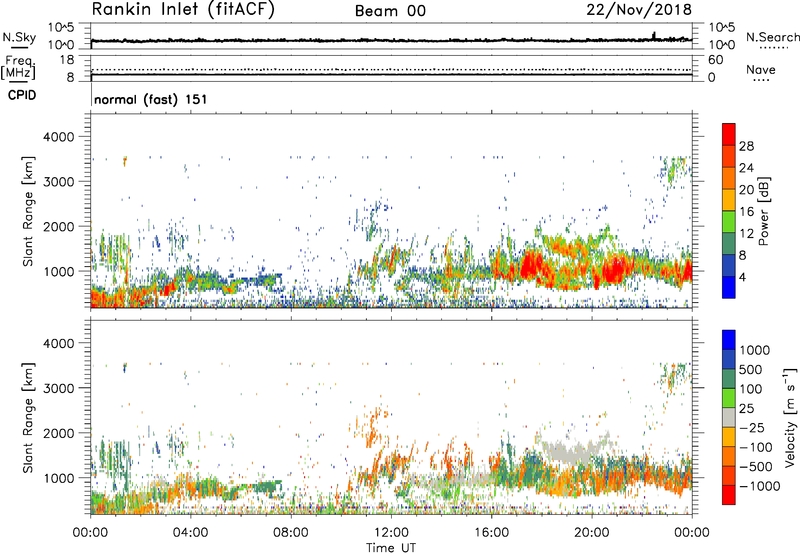Click the "3000" tick on the power panel
Viewport: 800px width, 554px height.
pos(59,182)
